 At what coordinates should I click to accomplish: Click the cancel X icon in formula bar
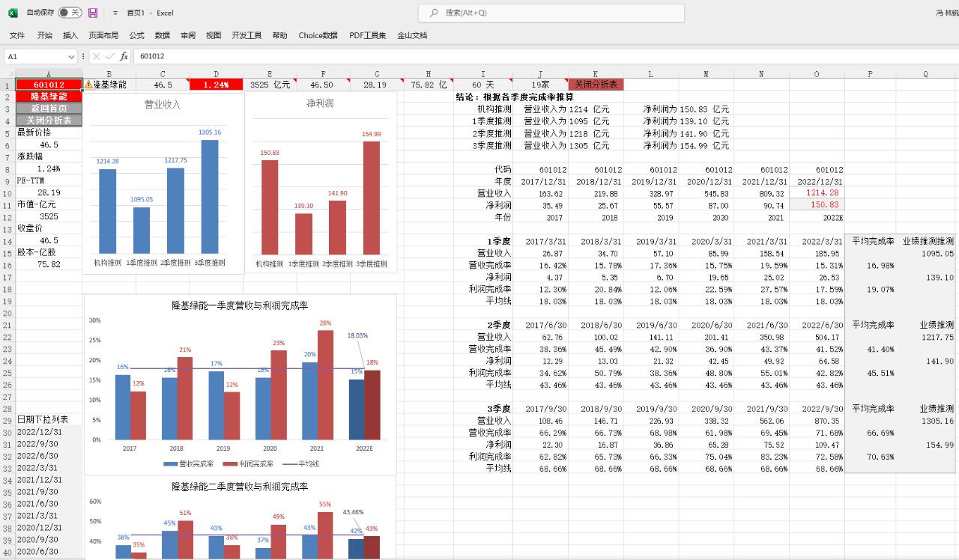coord(96,56)
